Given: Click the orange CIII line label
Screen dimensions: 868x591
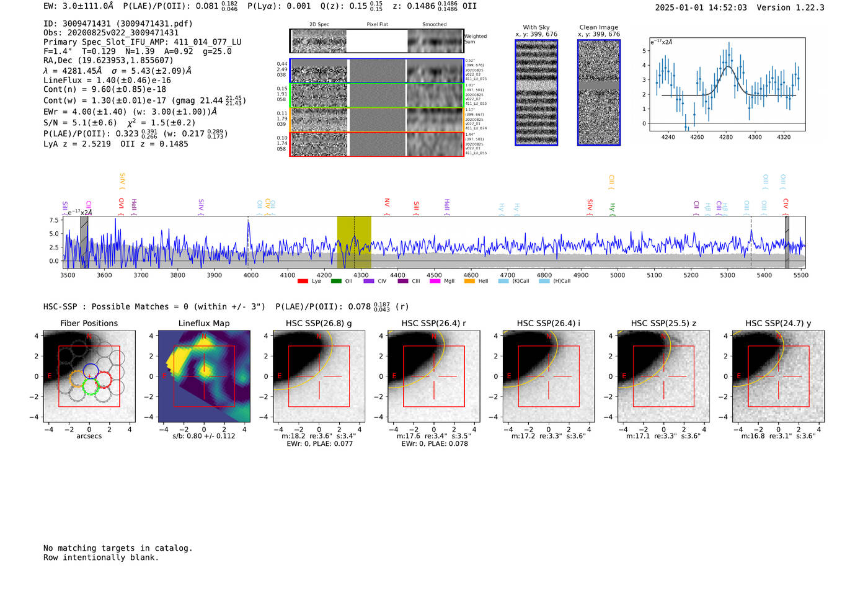Looking at the screenshot, I should (611, 182).
